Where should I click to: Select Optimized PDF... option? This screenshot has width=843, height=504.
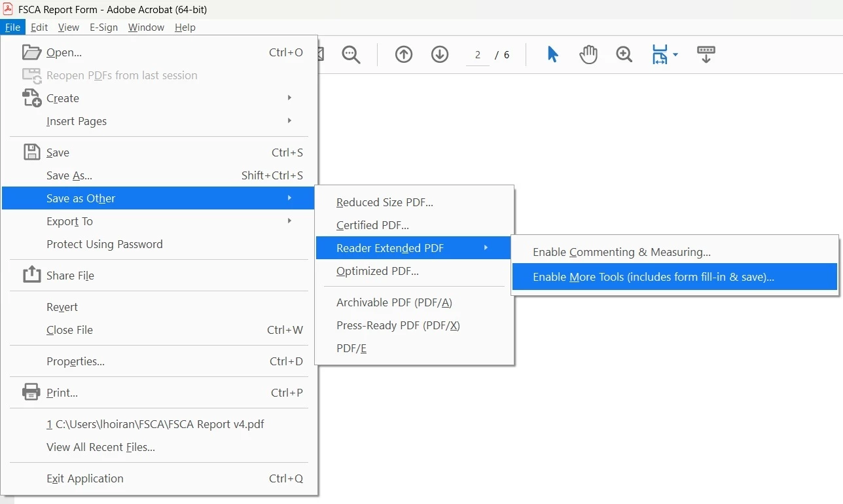coord(414,271)
